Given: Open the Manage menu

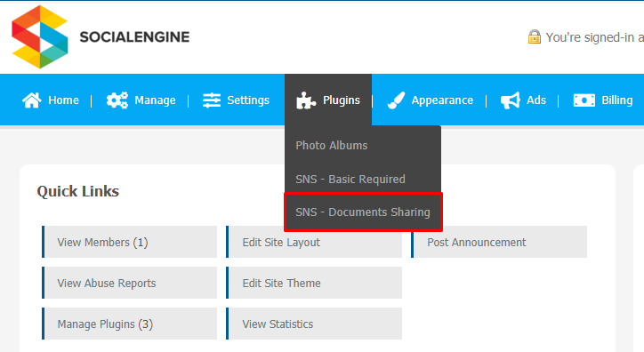Looking at the screenshot, I should click(x=155, y=100).
